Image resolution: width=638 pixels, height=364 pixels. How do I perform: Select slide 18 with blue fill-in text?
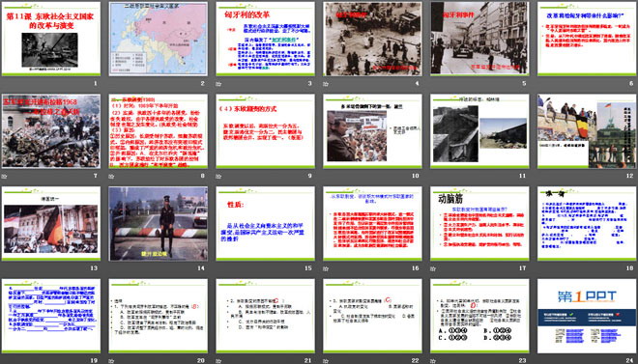coord(587,223)
